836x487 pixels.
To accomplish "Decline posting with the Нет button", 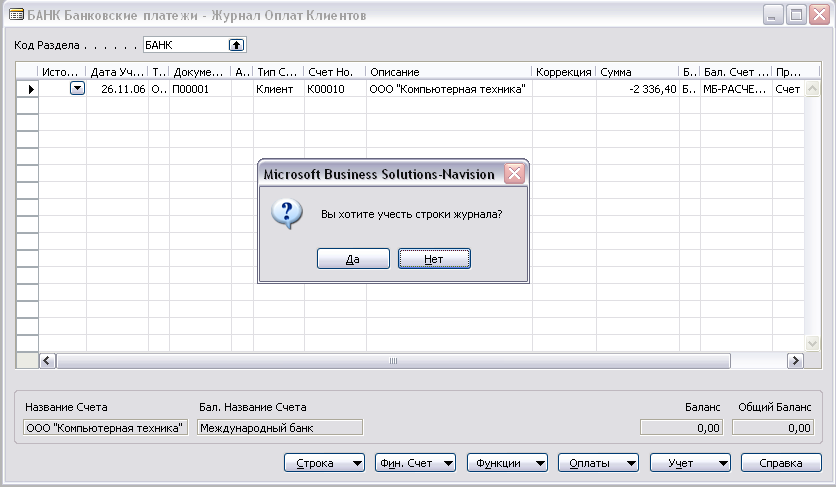I will 434,259.
